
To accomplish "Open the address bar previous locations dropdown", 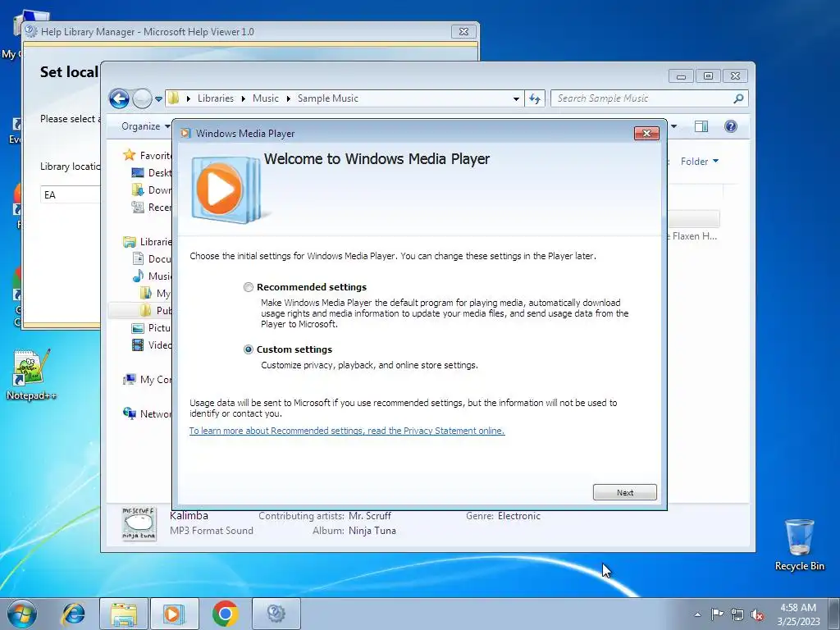I will [x=516, y=98].
